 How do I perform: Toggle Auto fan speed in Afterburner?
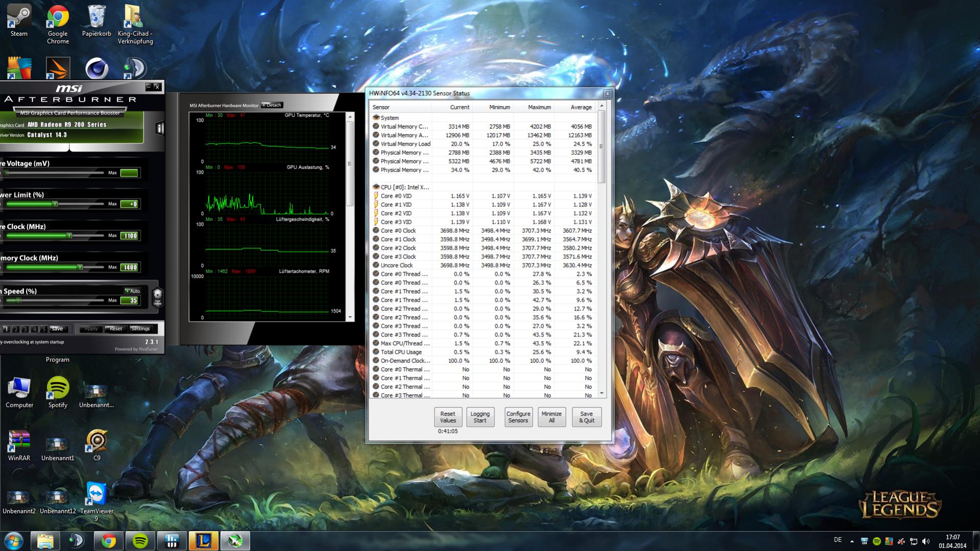click(133, 291)
